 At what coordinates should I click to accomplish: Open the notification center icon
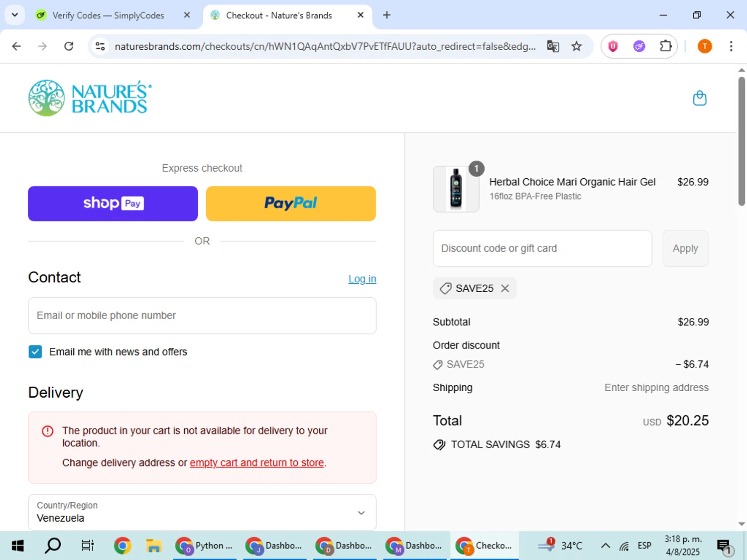tap(725, 547)
